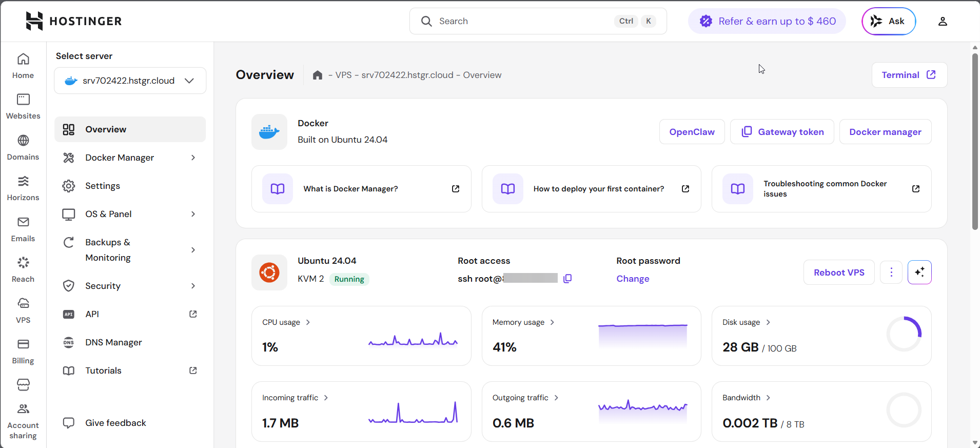The image size is (980, 448).
Task: Click Change root password link
Action: coord(633,279)
